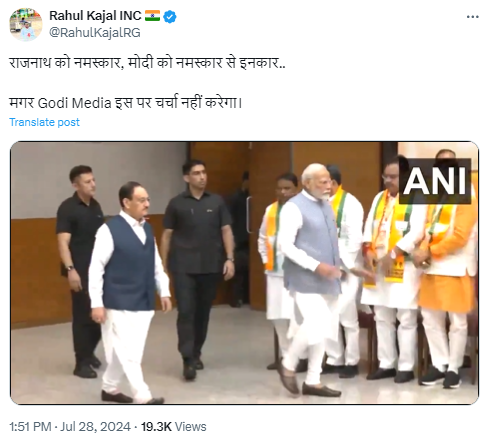This screenshot has width=494, height=441.
Task: Open the three-dot more options menu
Action: click(472, 17)
